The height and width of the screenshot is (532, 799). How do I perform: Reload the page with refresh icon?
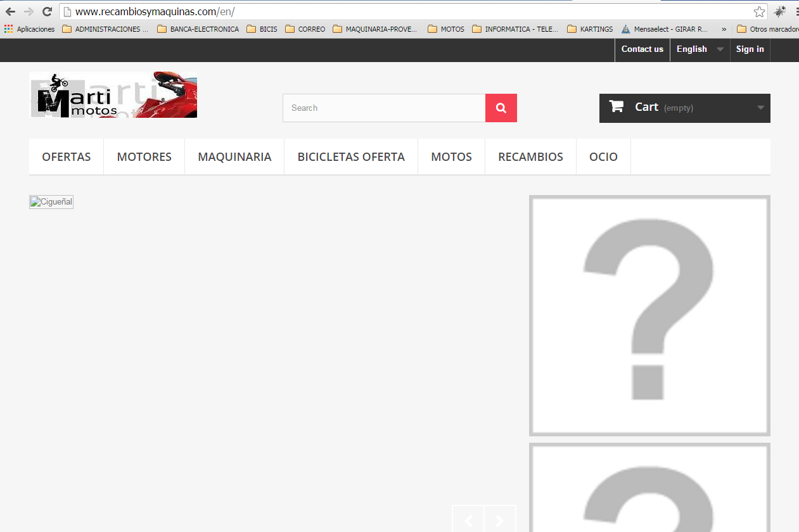click(47, 11)
